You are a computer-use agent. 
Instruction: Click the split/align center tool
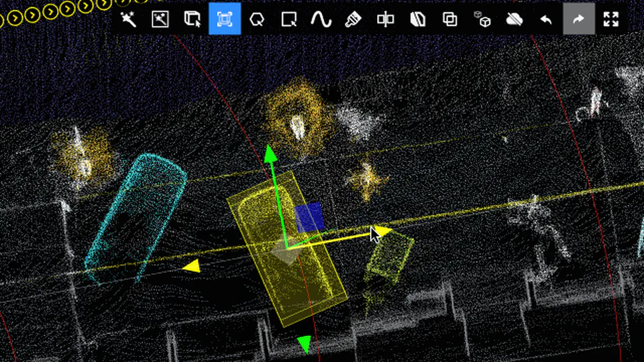(x=386, y=19)
